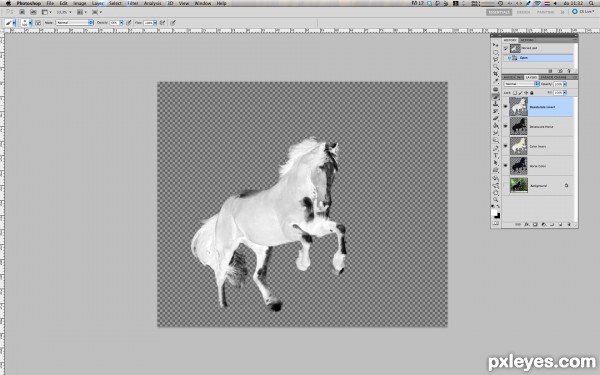
Task: Toggle tablet pressure controls size button
Action: point(173,23)
